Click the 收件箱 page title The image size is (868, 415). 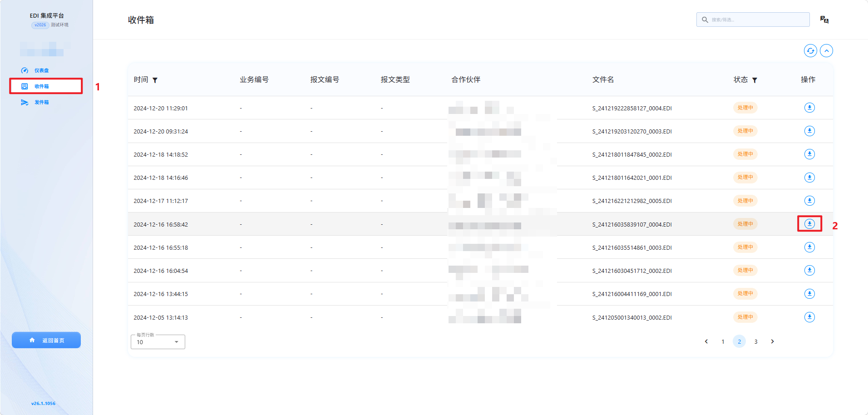pyautogui.click(x=141, y=20)
